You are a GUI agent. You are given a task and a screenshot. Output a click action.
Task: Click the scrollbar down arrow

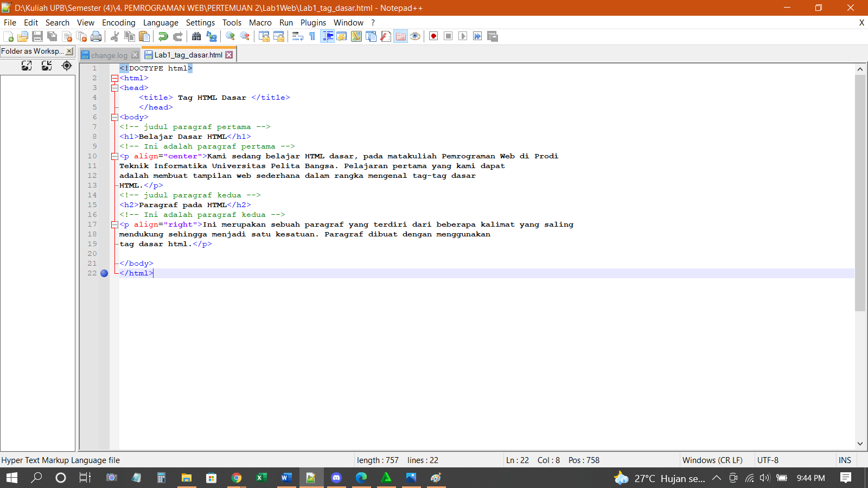click(860, 444)
